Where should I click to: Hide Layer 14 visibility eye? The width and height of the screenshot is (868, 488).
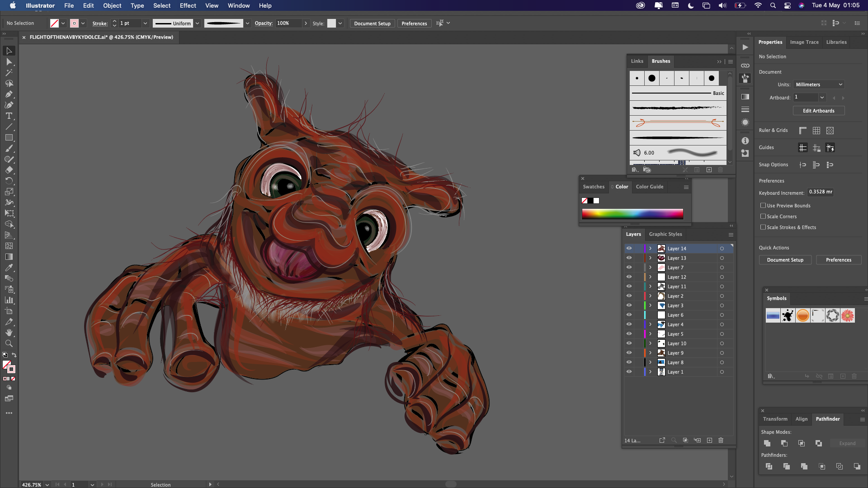pyautogui.click(x=629, y=248)
